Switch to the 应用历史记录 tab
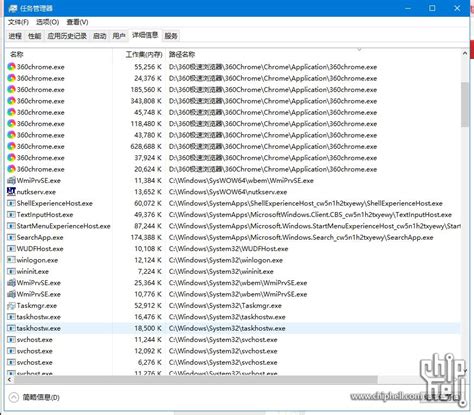Image resolution: width=474 pixels, height=415 pixels. click(67, 36)
